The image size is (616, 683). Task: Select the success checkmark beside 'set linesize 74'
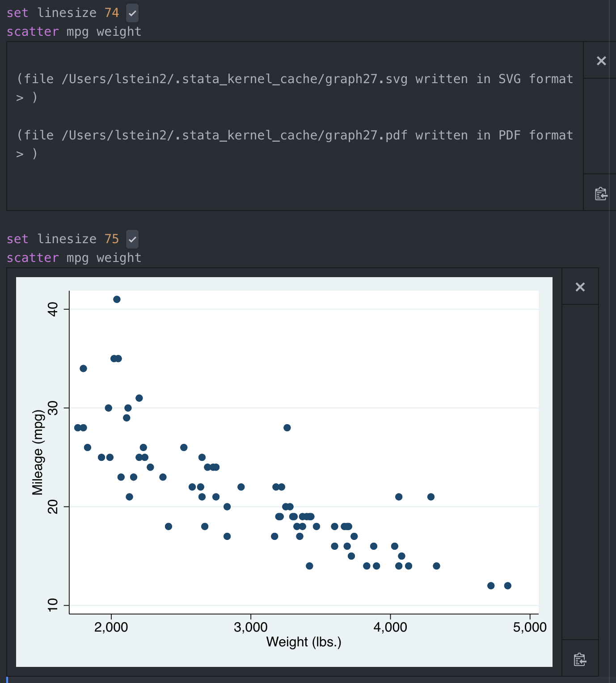pyautogui.click(x=132, y=13)
